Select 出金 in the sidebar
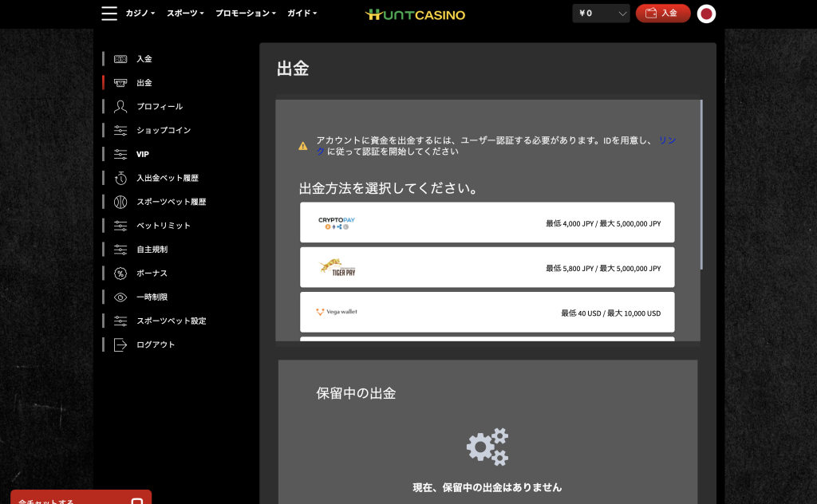817x504 pixels. click(x=144, y=83)
